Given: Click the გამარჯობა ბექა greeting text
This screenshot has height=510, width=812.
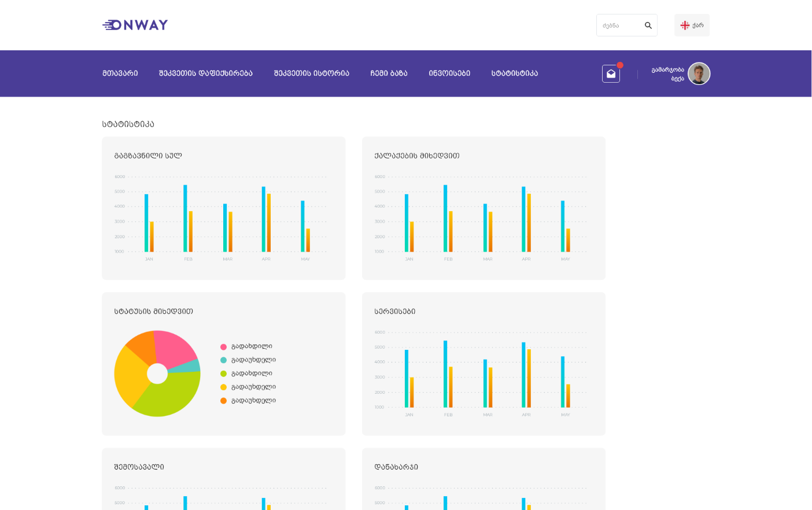Looking at the screenshot, I should click(x=668, y=74).
